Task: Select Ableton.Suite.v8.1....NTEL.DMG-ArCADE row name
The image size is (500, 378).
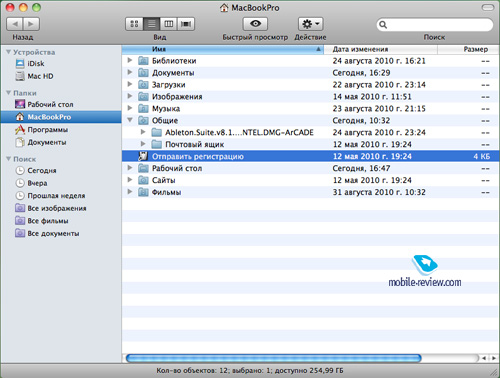Action: coord(239,132)
